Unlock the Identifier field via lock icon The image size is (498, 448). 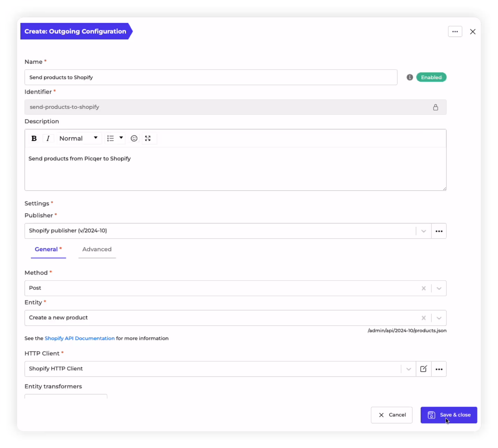click(x=436, y=107)
